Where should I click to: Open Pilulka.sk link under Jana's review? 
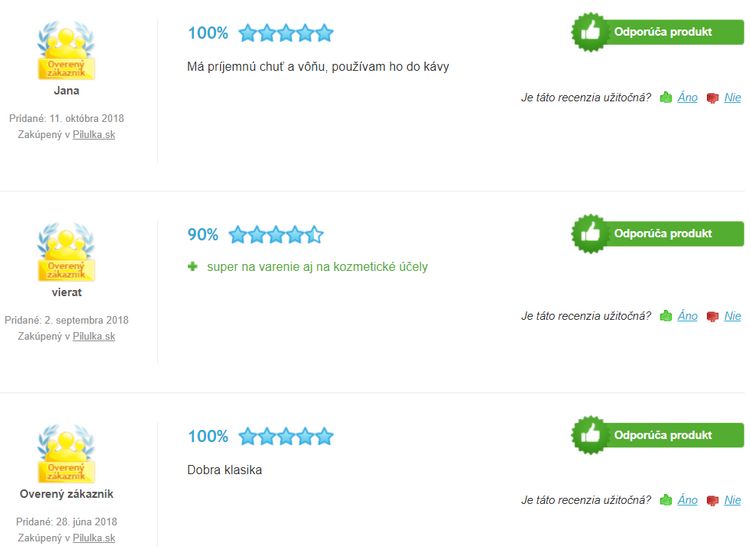click(94, 135)
